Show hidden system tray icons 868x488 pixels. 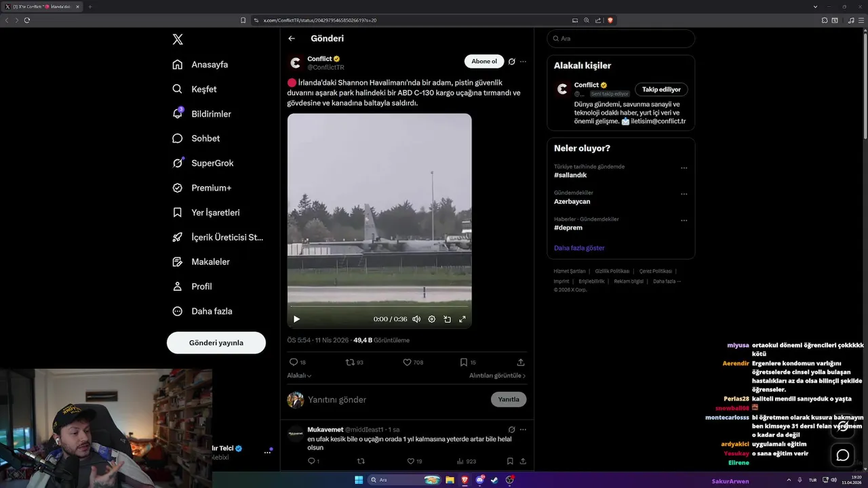(x=789, y=480)
